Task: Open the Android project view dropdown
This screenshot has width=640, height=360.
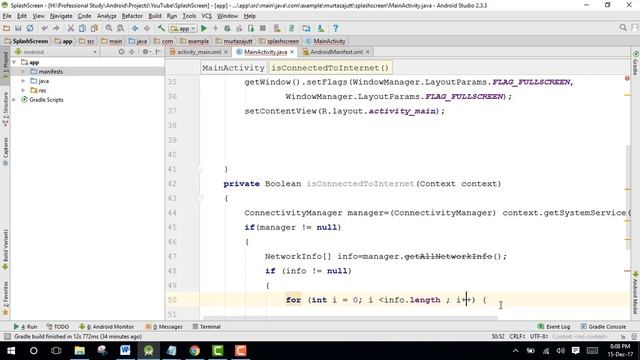Action: [56, 52]
